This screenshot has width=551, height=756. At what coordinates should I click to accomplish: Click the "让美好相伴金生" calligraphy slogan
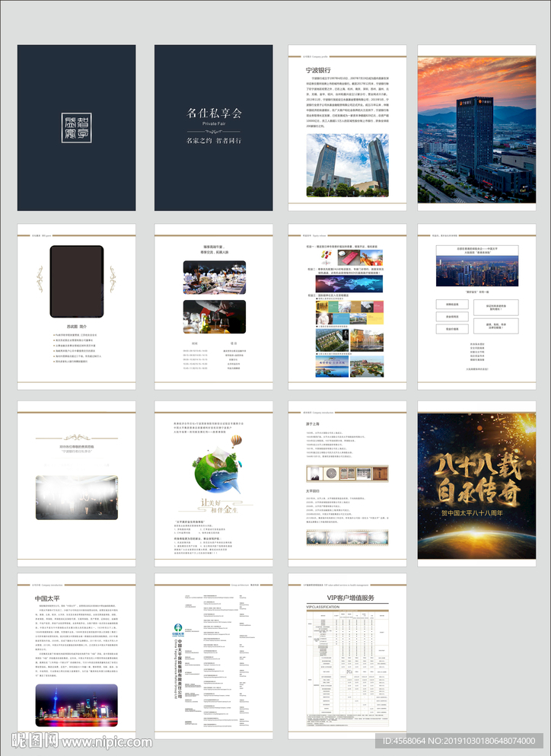pyautogui.click(x=219, y=506)
